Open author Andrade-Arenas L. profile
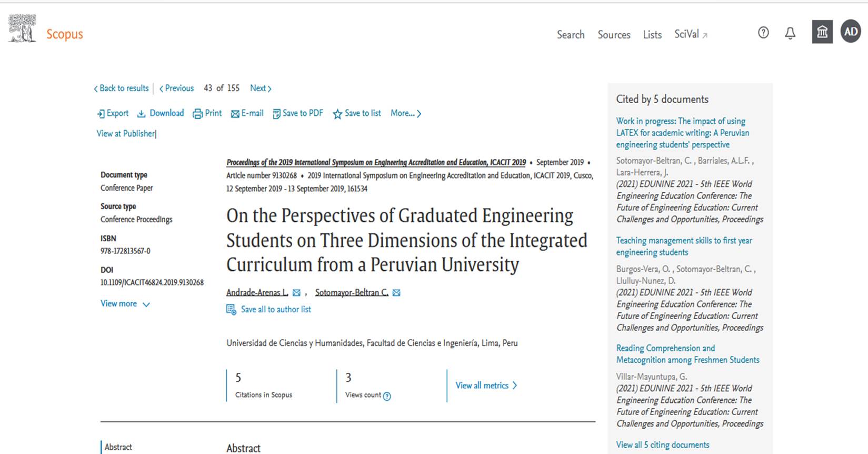 [257, 292]
